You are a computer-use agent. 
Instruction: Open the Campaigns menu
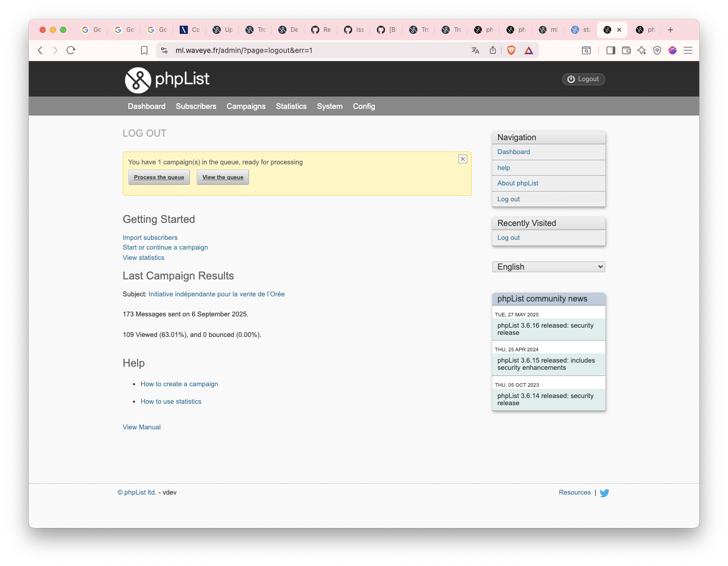click(x=246, y=106)
